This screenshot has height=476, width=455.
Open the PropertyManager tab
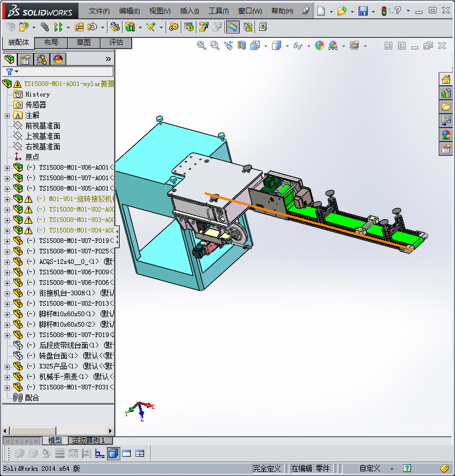pyautogui.click(x=26, y=59)
